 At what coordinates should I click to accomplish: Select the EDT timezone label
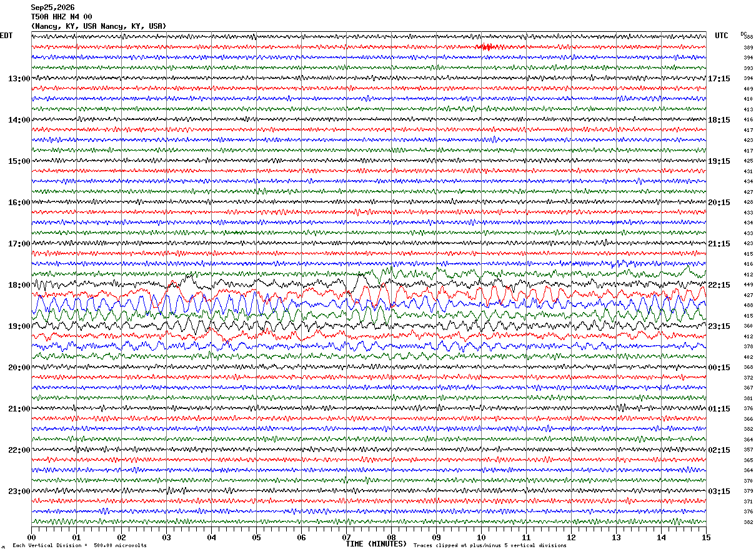[6, 36]
